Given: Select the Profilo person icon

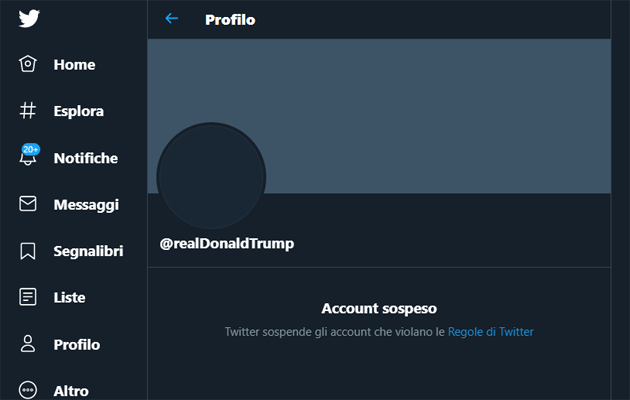Looking at the screenshot, I should click(x=28, y=344).
